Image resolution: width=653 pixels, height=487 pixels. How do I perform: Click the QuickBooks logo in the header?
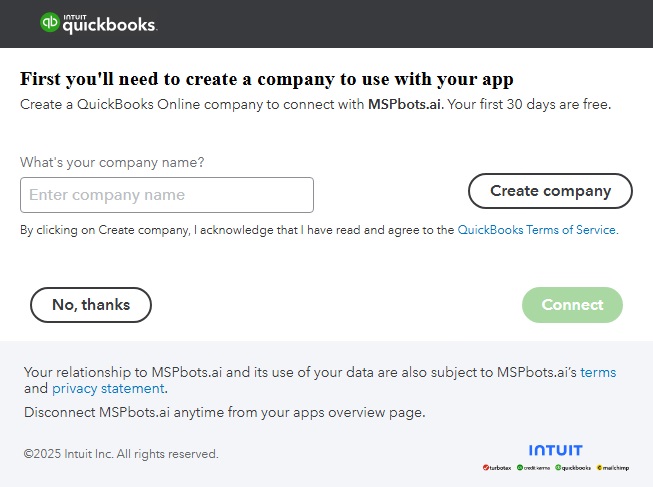pos(97,23)
